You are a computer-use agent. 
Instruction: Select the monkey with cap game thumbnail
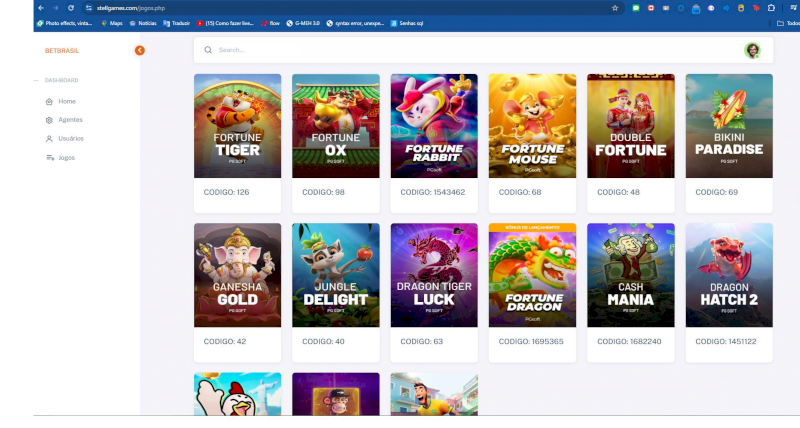[336, 394]
